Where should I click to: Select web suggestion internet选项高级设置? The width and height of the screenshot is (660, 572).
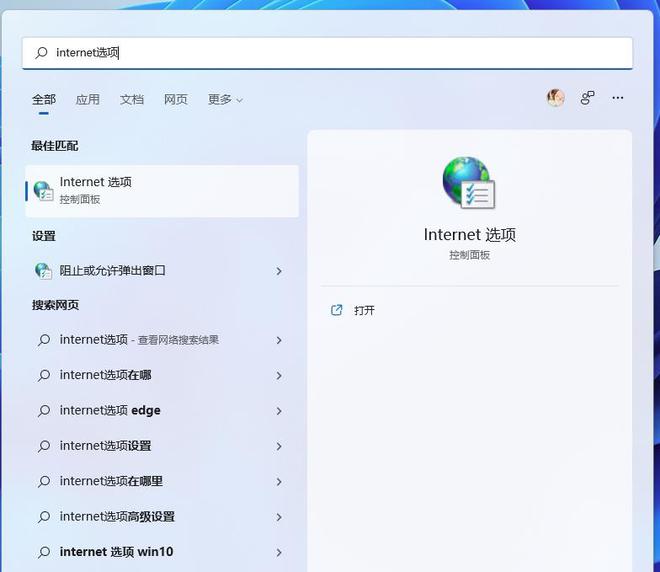[x=162, y=516]
